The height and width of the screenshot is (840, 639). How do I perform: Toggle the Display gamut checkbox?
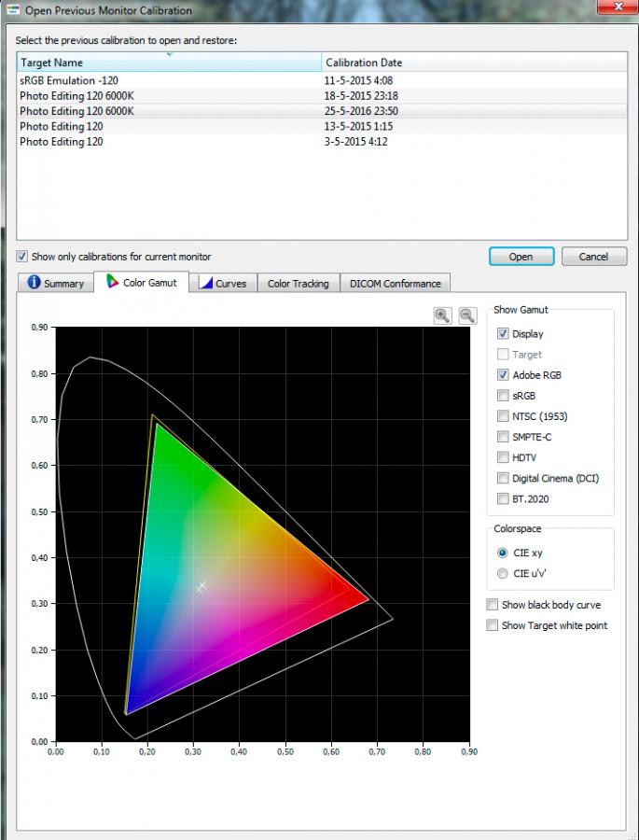(503, 334)
